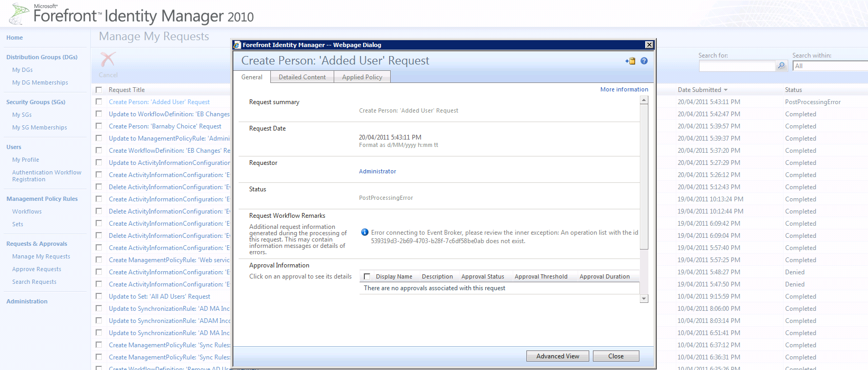Image resolution: width=868 pixels, height=370 pixels.
Task: Open the Sets link
Action: coord(17,224)
